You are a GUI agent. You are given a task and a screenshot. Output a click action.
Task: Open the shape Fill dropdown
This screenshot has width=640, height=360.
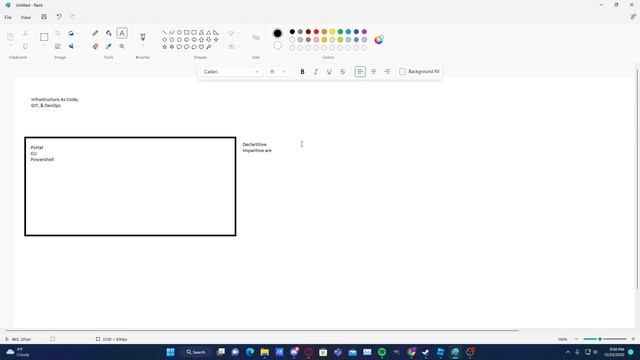[233, 47]
